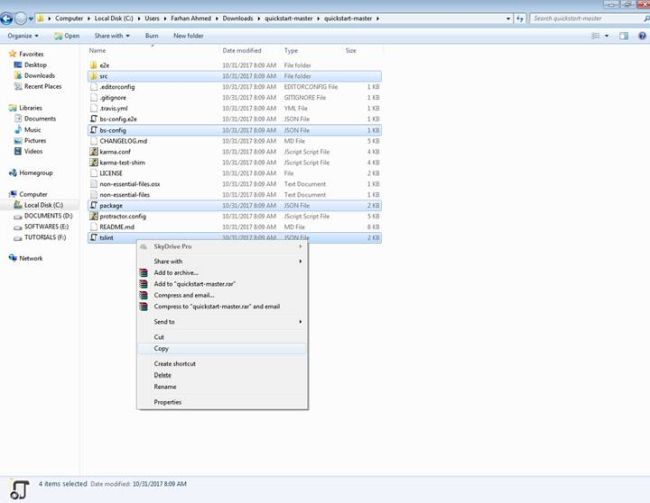Screen dimensions: 650x503
Task: Click the Pictures library icon
Action: pyautogui.click(x=18, y=141)
